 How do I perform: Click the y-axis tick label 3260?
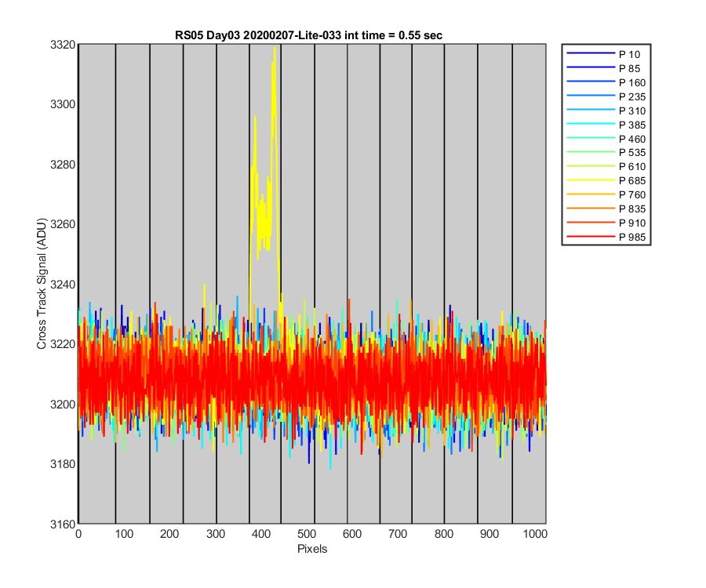(63, 224)
